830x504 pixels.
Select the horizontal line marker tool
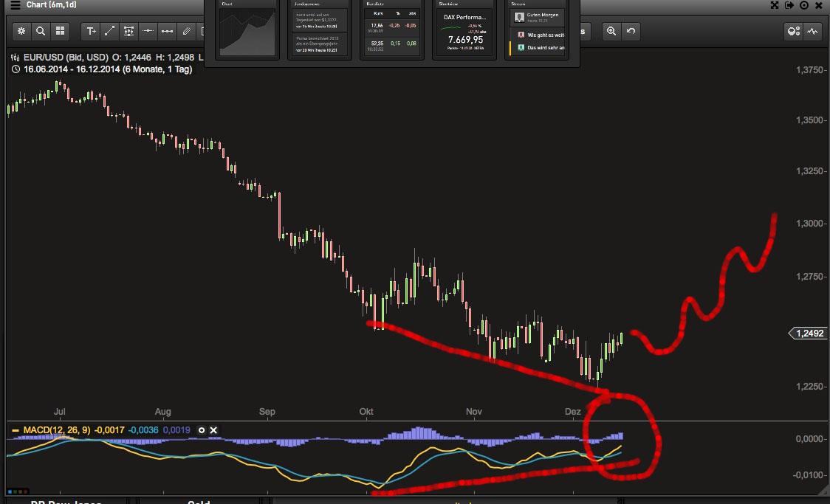coord(148,31)
